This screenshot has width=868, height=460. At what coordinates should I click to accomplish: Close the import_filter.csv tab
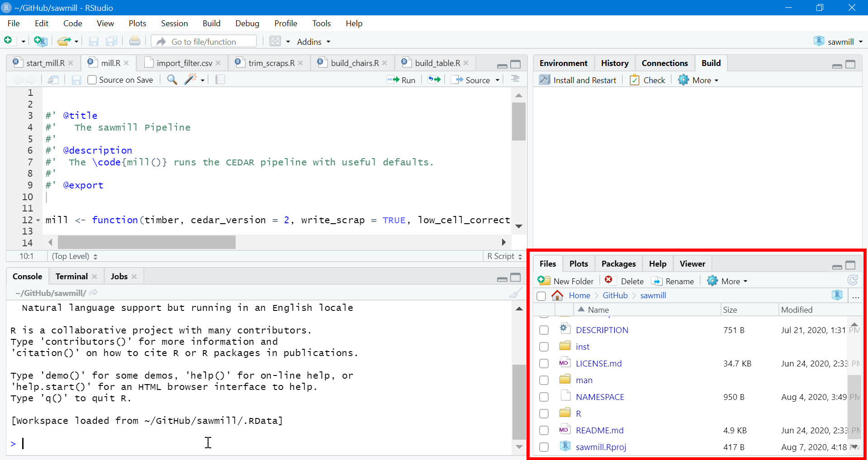218,63
